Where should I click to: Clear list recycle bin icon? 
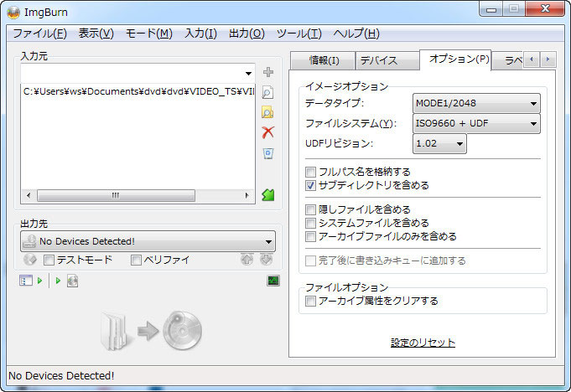tap(268, 153)
